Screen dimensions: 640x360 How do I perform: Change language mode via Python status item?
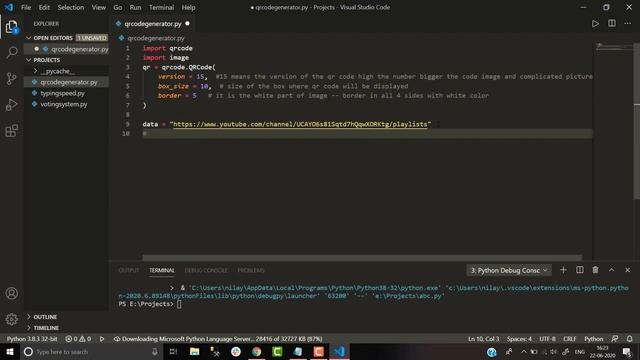[593, 339]
